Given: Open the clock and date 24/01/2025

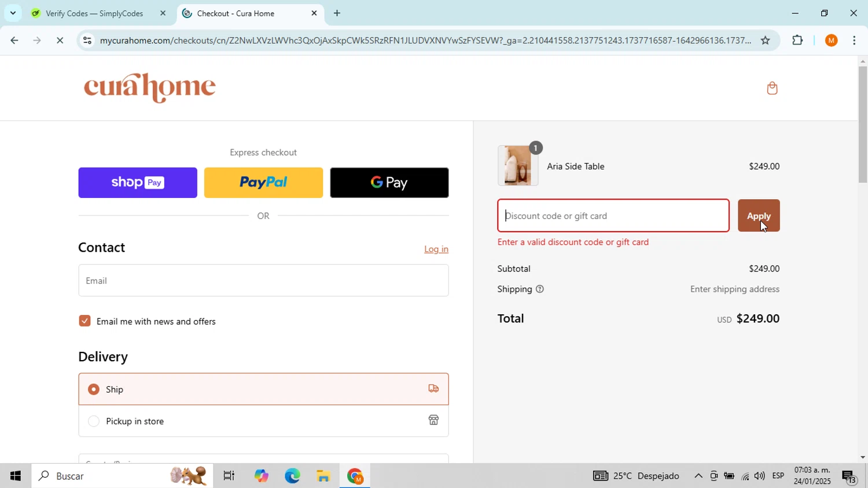Looking at the screenshot, I should point(812,476).
